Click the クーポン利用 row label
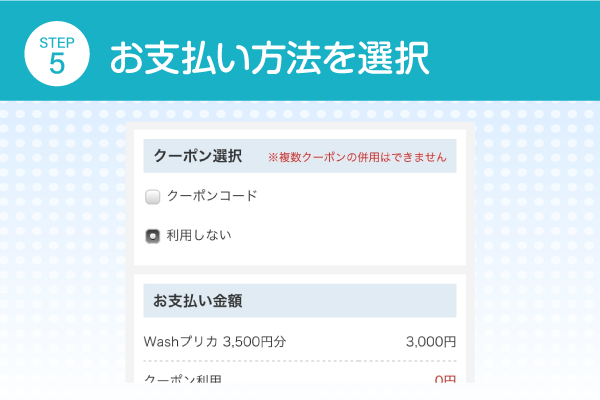Image resolution: width=600 pixels, height=400 pixels. [x=183, y=380]
